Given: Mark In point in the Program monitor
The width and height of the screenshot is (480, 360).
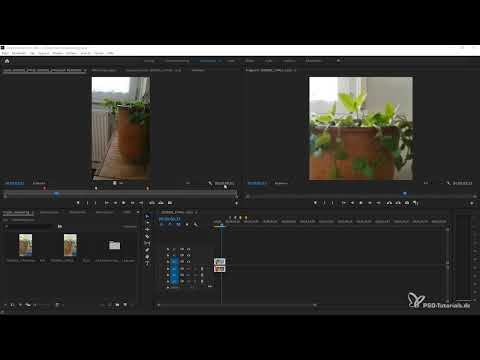Looking at the screenshot, I should pos(324,203).
